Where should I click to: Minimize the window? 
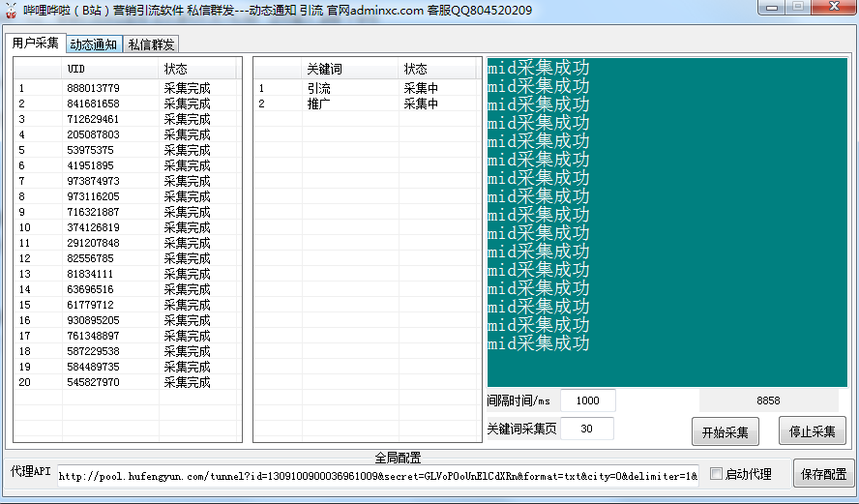point(772,7)
